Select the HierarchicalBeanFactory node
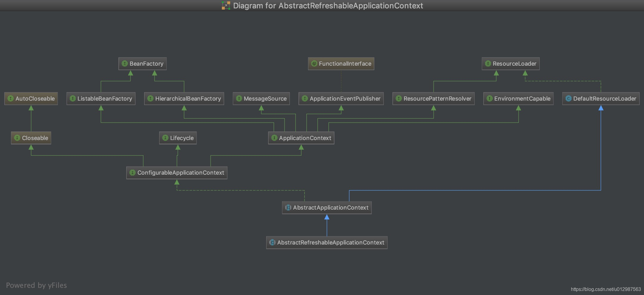Screen dimensions: 644x295 184,99
